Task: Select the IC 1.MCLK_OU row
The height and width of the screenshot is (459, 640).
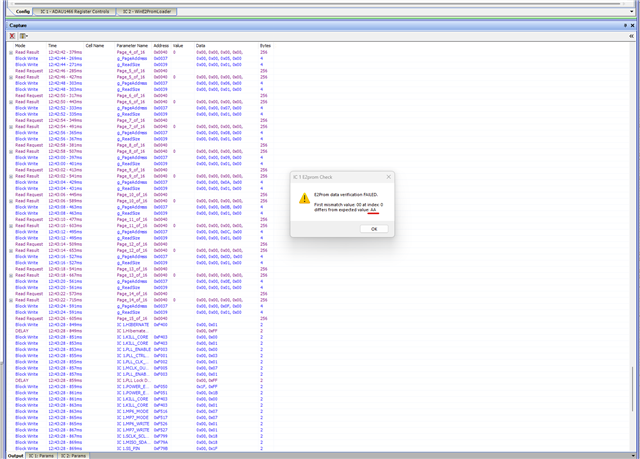Action: coord(139,368)
